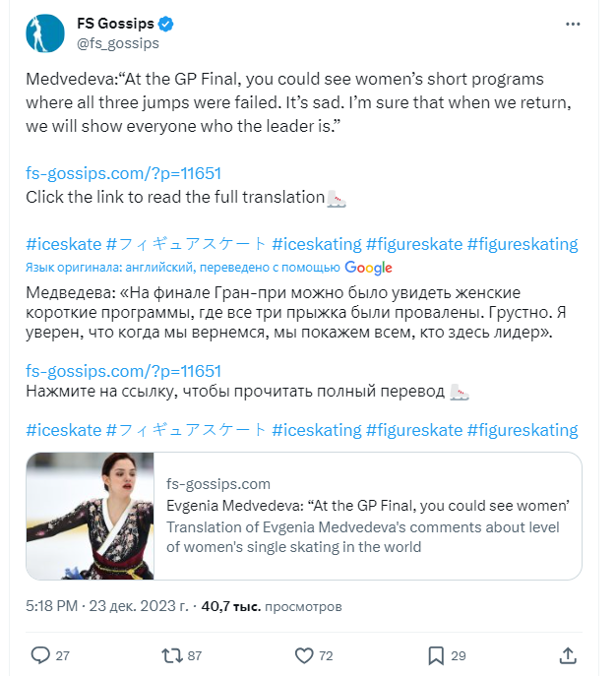Open the first #figureskating hashtag

click(x=522, y=244)
